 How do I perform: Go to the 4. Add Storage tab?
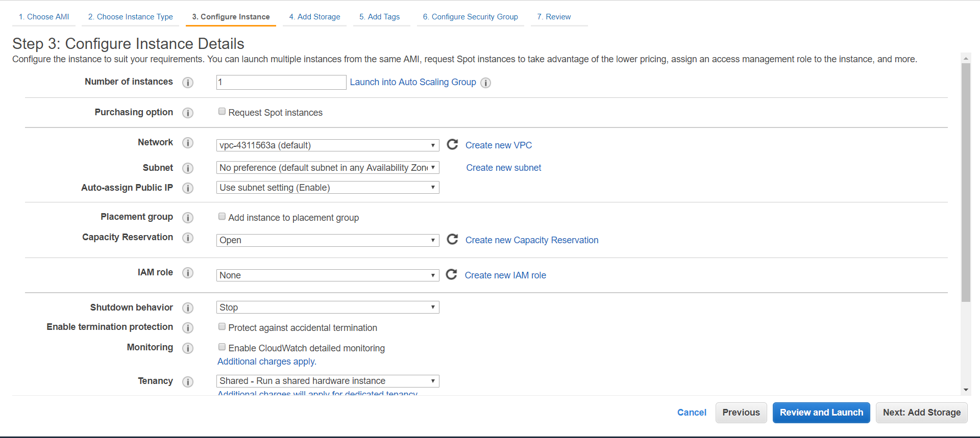tap(314, 17)
